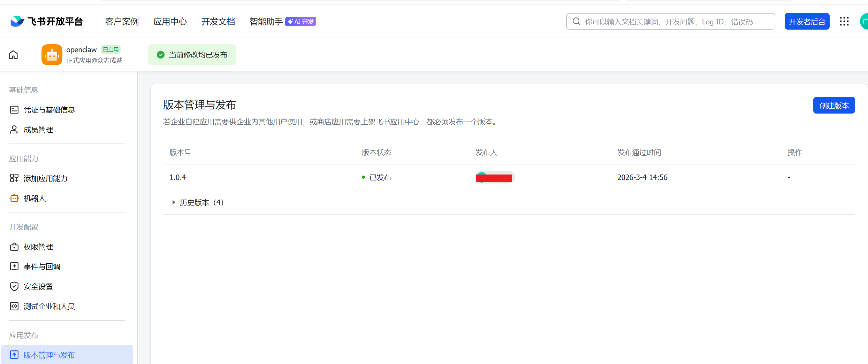Focus the documentation search input field
The height and width of the screenshot is (364, 868).
(676, 22)
